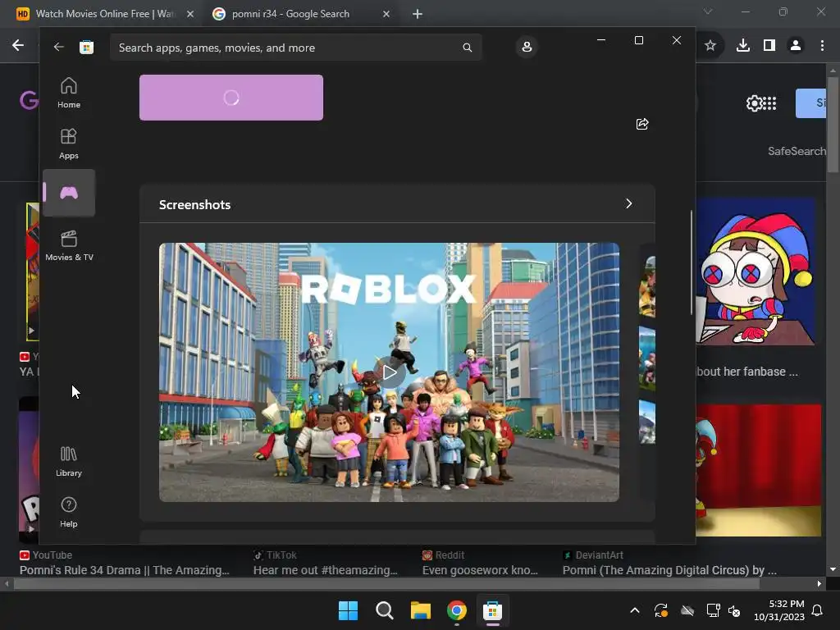Click share icon on Roblox page
Screen dimensions: 840x630
(642, 125)
